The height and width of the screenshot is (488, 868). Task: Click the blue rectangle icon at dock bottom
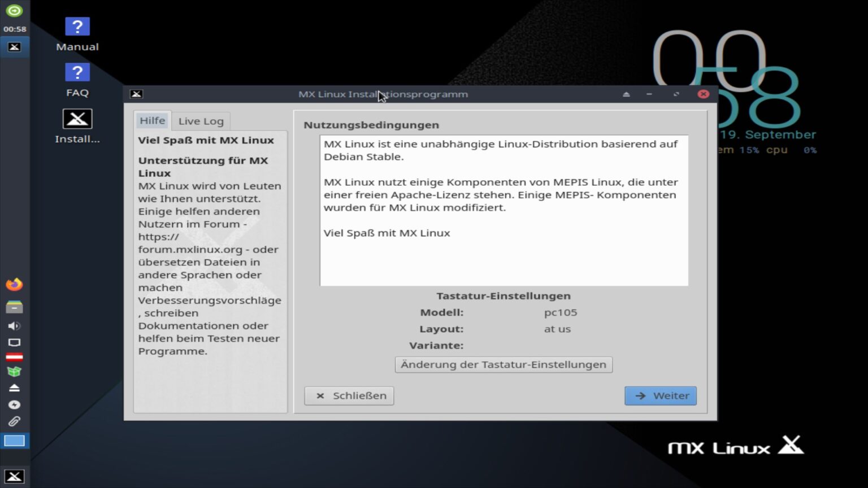point(14,441)
